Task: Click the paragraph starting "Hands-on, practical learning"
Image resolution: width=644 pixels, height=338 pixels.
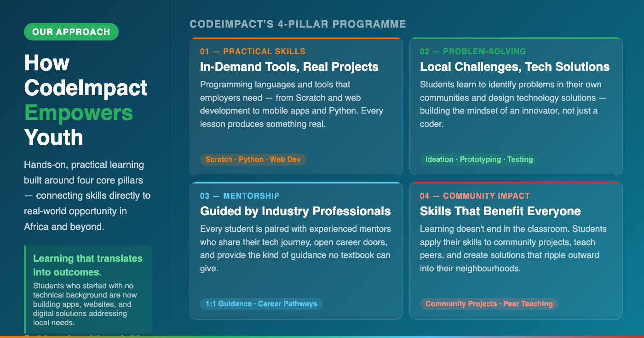Action: [87, 195]
